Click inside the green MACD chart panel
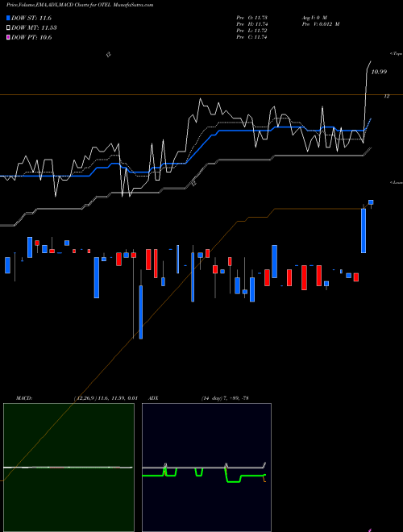 [69, 468]
